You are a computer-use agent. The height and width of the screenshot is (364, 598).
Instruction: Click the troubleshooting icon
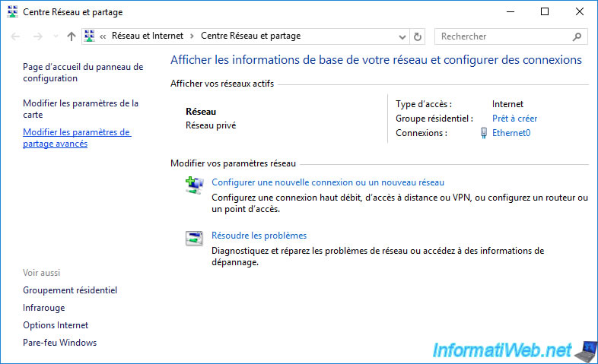[194, 239]
